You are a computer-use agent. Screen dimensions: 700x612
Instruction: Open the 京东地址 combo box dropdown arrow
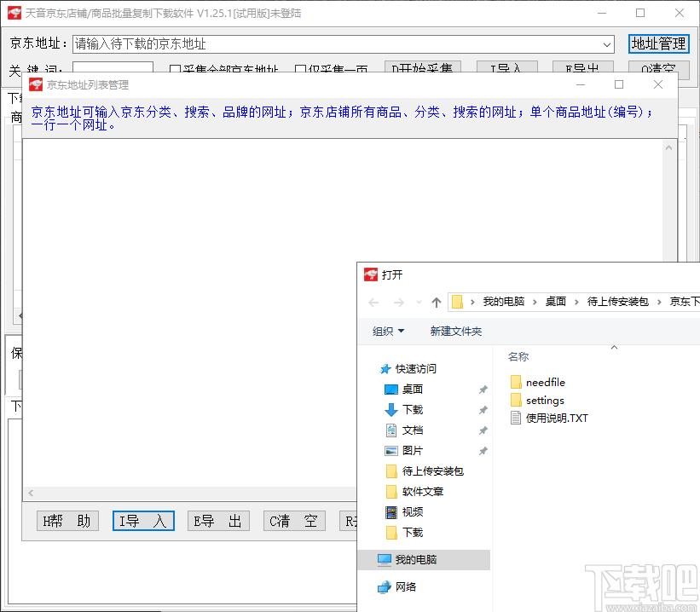607,44
